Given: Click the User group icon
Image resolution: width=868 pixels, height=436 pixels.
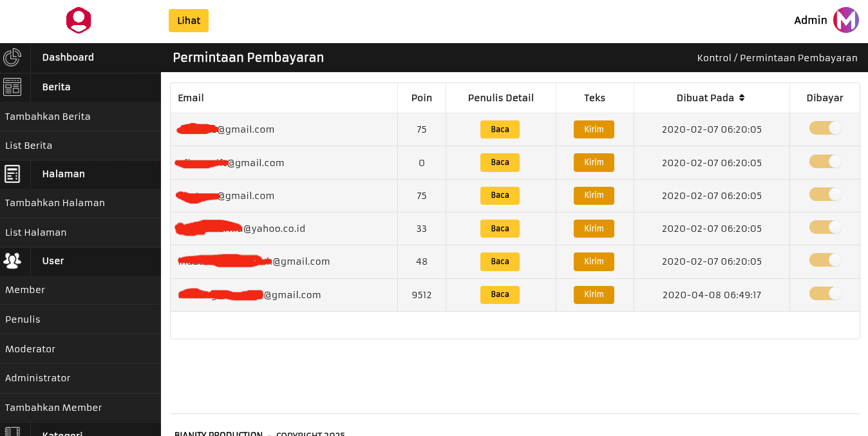Looking at the screenshot, I should click(x=12, y=261).
